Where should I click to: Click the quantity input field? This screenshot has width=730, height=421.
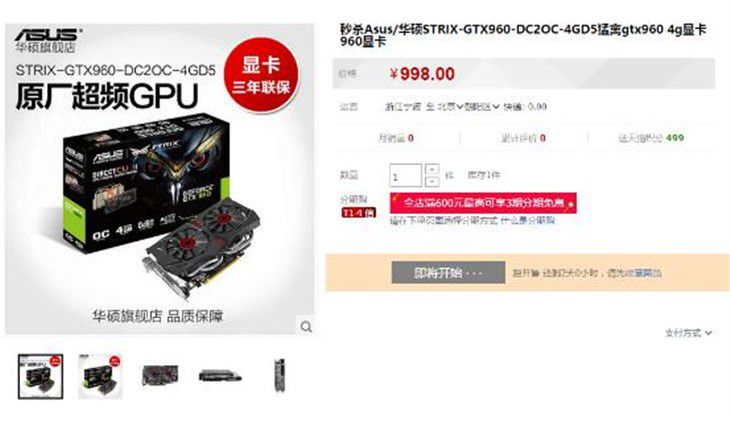406,176
